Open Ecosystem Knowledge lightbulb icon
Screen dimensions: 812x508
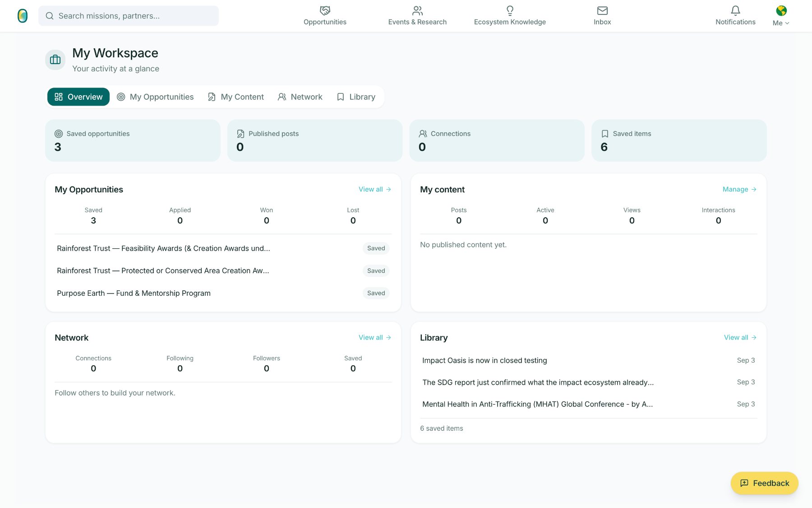[x=510, y=10]
